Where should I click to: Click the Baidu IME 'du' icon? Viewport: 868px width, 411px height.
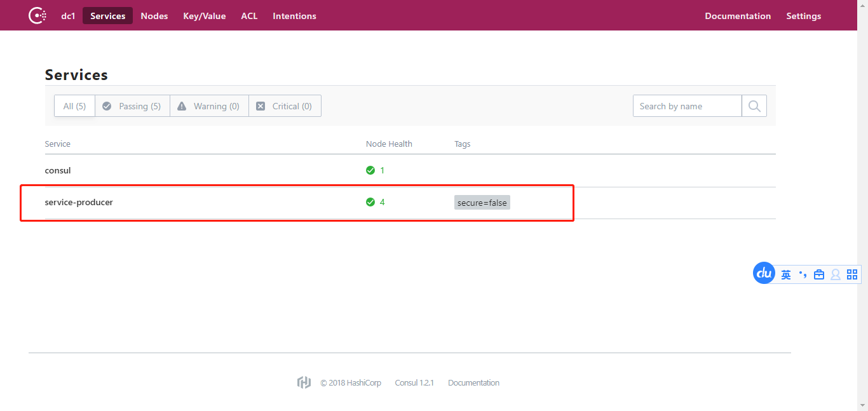[764, 274]
